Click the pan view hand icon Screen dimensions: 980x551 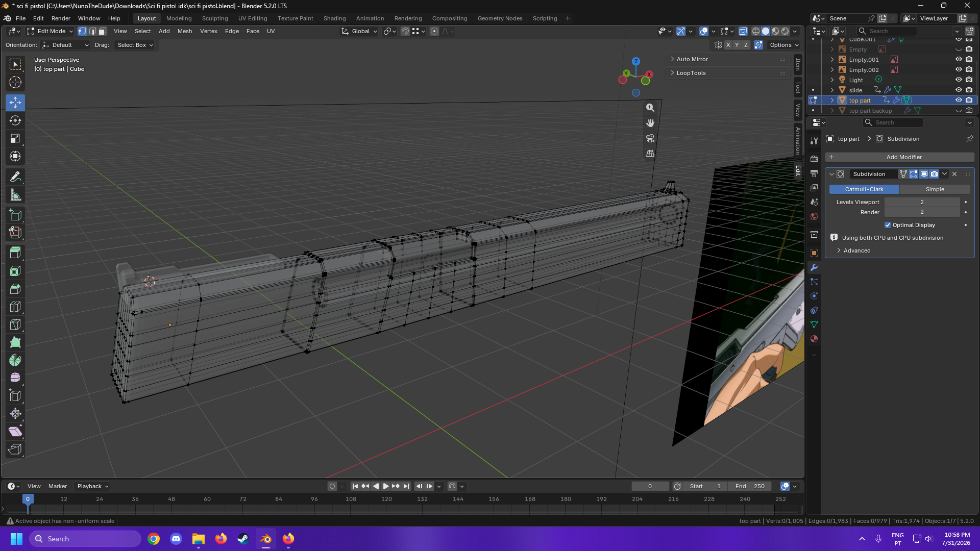[650, 123]
